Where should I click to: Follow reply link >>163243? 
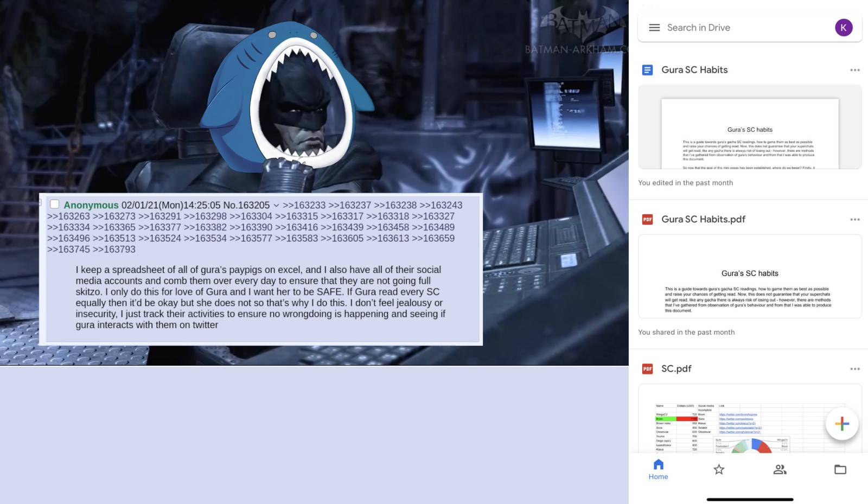click(441, 205)
